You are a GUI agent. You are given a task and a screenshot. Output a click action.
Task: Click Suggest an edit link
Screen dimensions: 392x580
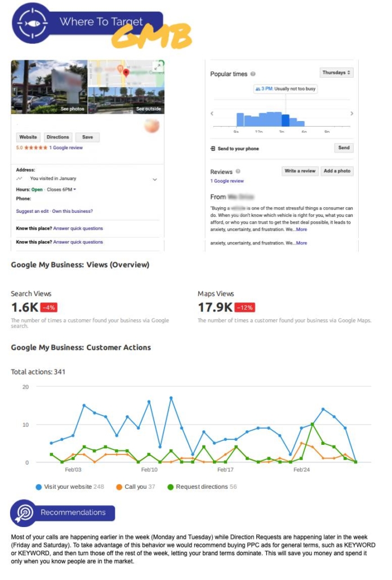click(32, 211)
